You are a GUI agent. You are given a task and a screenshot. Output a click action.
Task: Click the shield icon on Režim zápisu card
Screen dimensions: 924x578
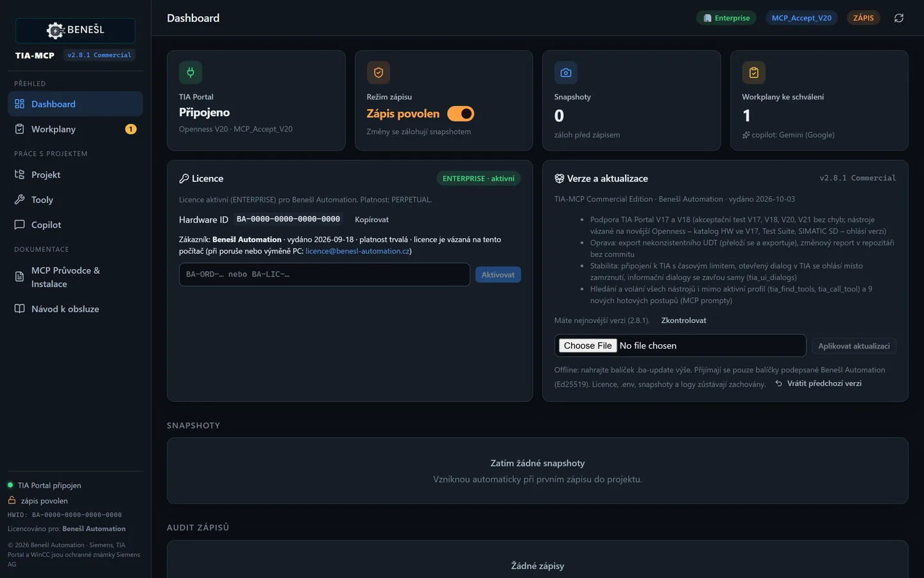(x=379, y=73)
